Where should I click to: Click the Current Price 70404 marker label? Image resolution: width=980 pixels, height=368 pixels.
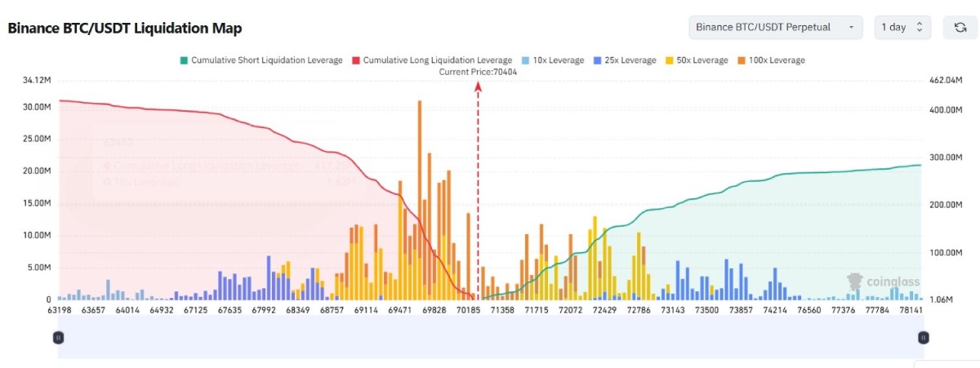(478, 72)
